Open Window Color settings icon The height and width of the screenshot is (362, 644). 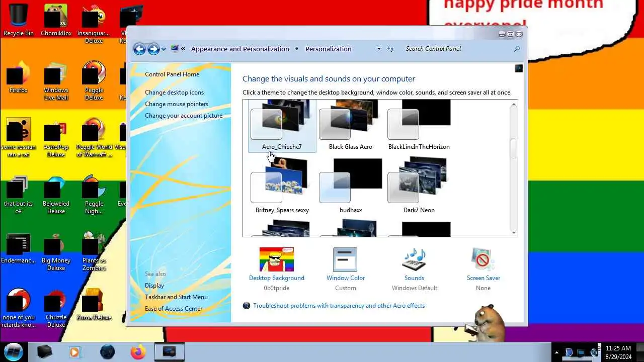click(x=345, y=259)
